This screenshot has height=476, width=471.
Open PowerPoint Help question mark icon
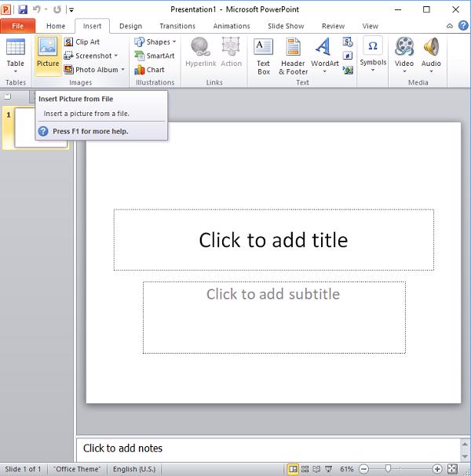(x=463, y=26)
